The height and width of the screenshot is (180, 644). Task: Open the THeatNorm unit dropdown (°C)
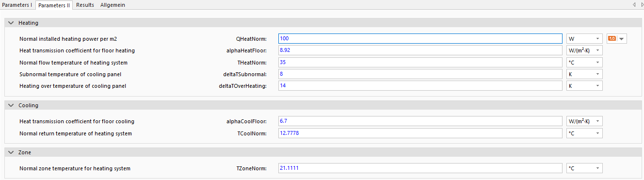[x=584, y=63]
